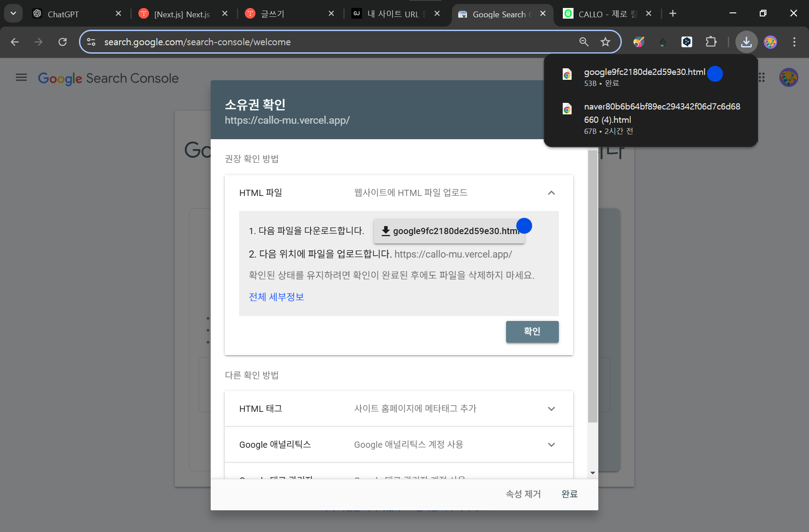Viewport: 809px width, 532px height.
Task: Go forward to the next page
Action: point(39,42)
